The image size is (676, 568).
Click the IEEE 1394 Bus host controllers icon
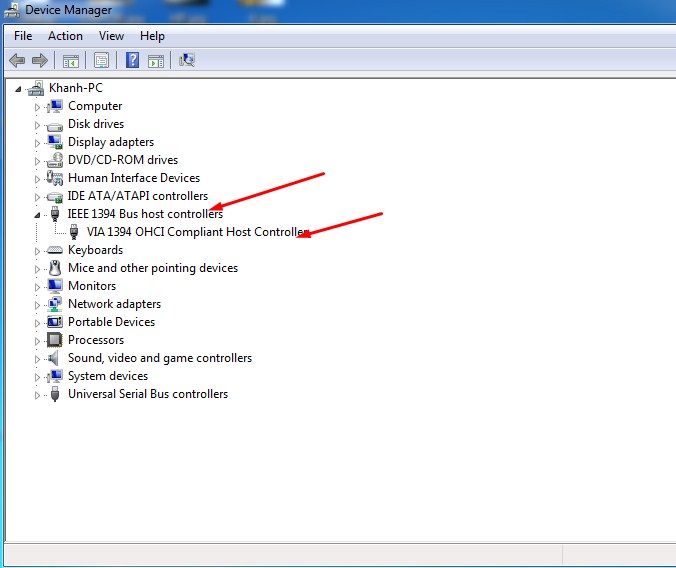[55, 214]
